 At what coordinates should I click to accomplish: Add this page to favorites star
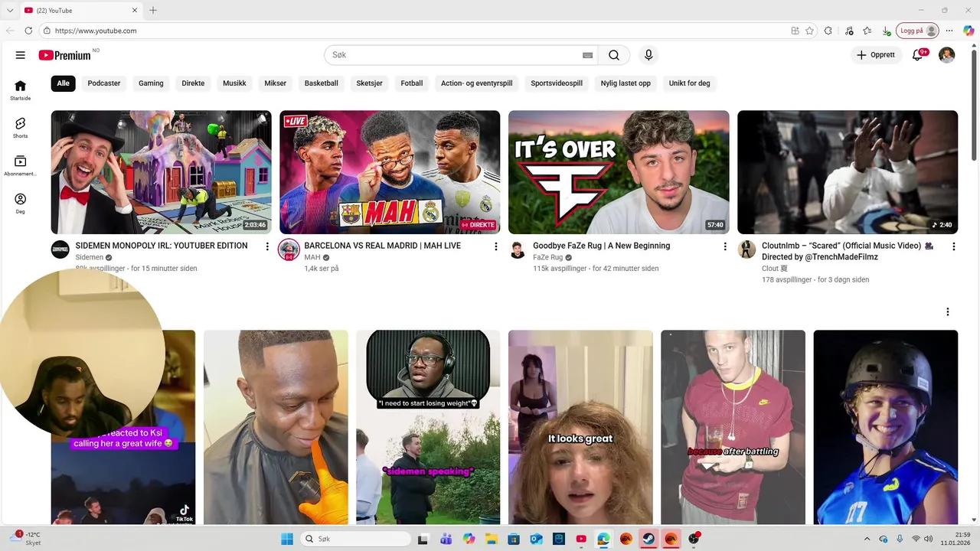pyautogui.click(x=809, y=31)
